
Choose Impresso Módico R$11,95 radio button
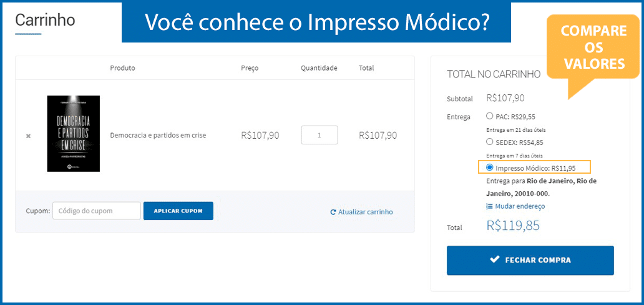tap(489, 167)
